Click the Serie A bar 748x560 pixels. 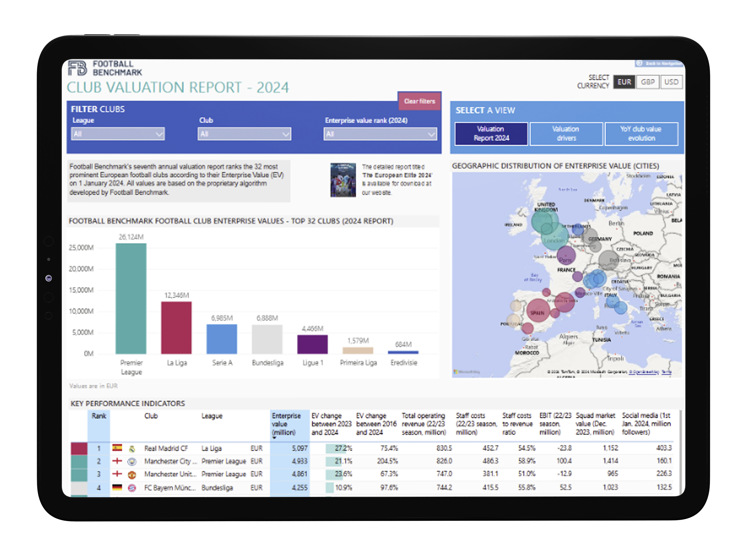222,339
